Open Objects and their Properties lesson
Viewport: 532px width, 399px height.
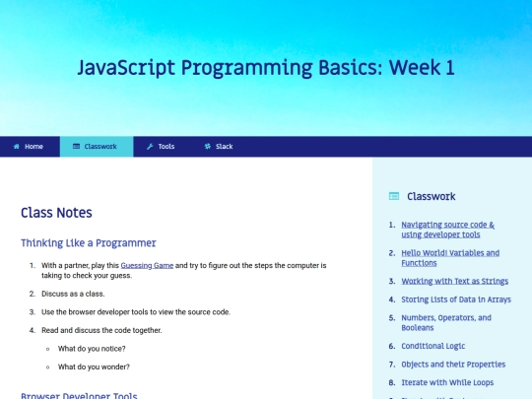(x=453, y=365)
